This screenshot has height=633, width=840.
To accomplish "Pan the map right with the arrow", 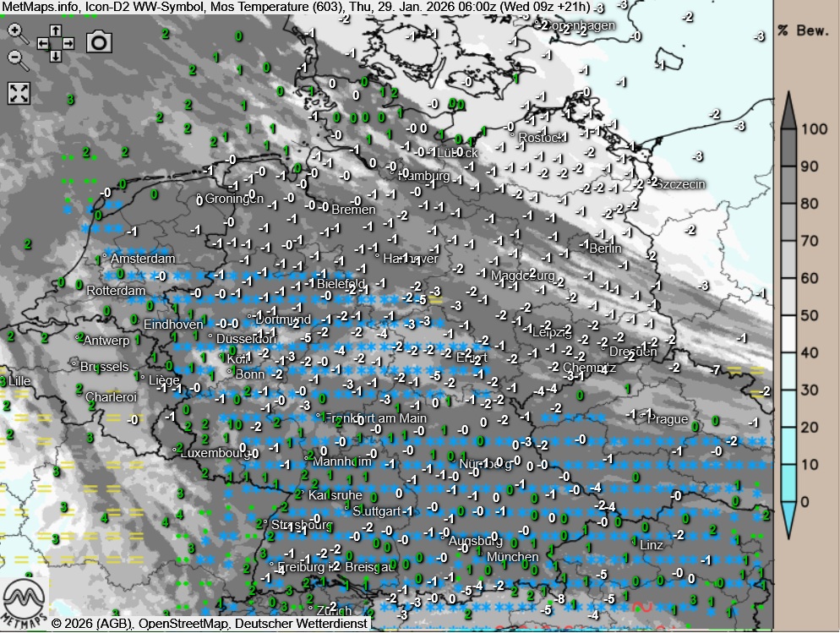I will point(68,42).
